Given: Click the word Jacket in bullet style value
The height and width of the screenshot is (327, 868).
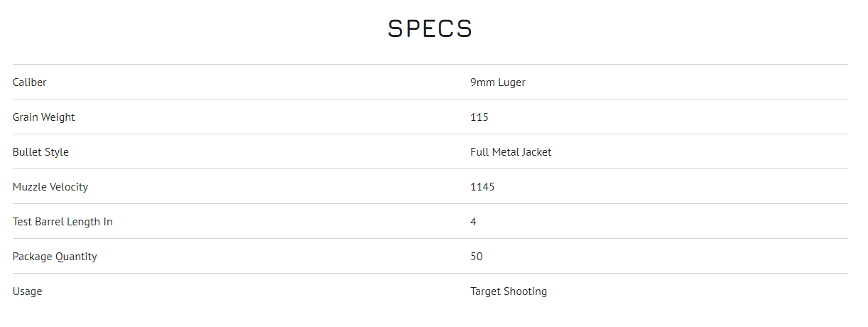Looking at the screenshot, I should point(537,152).
